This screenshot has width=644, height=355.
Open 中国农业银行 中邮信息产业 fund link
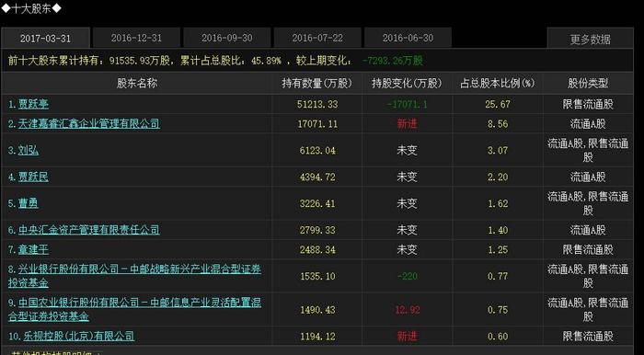click(134, 309)
